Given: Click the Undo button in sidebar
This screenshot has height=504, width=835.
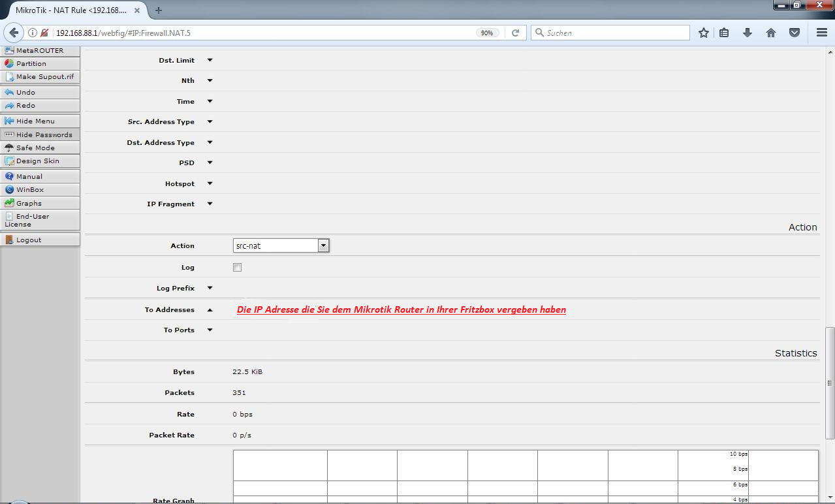Looking at the screenshot, I should tap(40, 92).
